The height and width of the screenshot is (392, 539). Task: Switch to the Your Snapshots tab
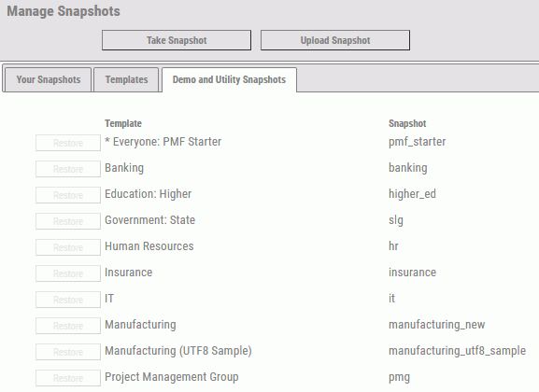click(x=49, y=79)
